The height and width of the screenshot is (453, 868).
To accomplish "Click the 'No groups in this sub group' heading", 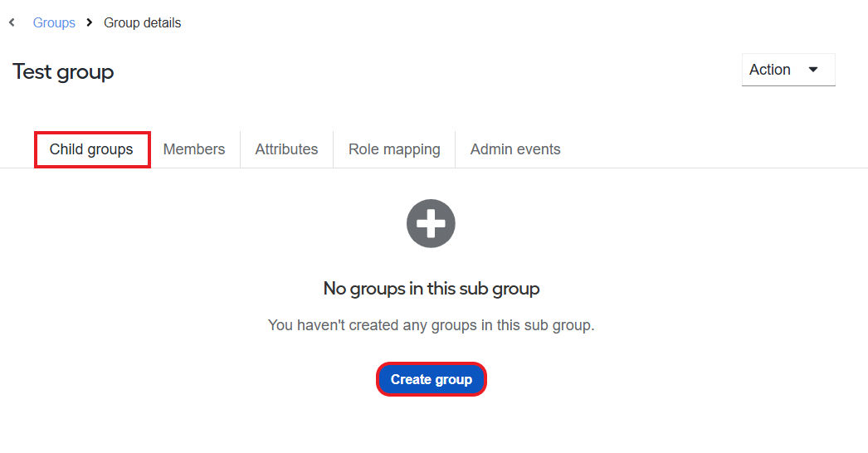I will click(x=432, y=289).
